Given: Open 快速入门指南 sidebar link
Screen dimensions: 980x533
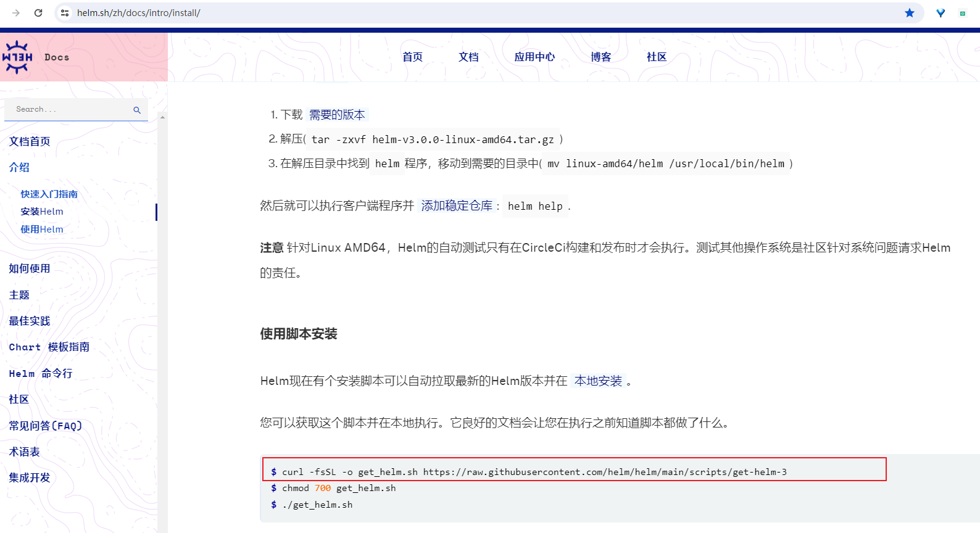Looking at the screenshot, I should (49, 194).
